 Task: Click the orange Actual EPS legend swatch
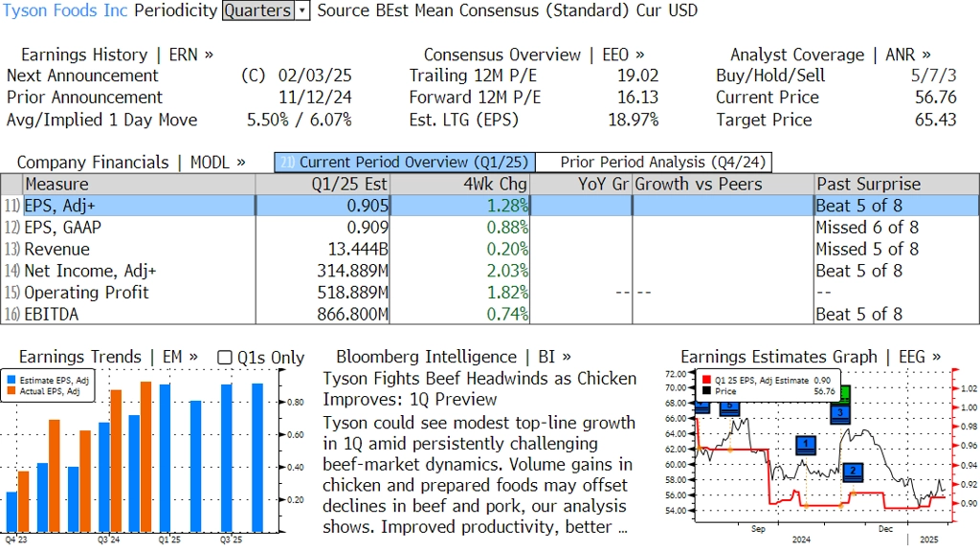click(11, 391)
